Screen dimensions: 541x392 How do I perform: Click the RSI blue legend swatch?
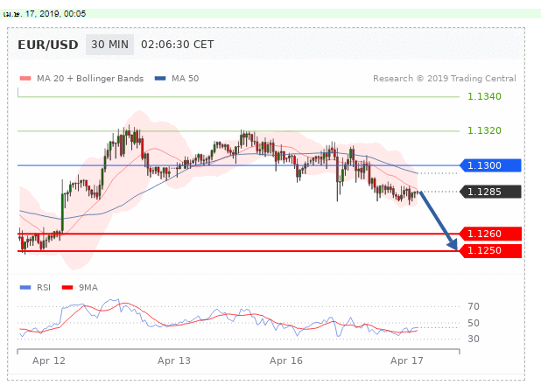(25, 288)
